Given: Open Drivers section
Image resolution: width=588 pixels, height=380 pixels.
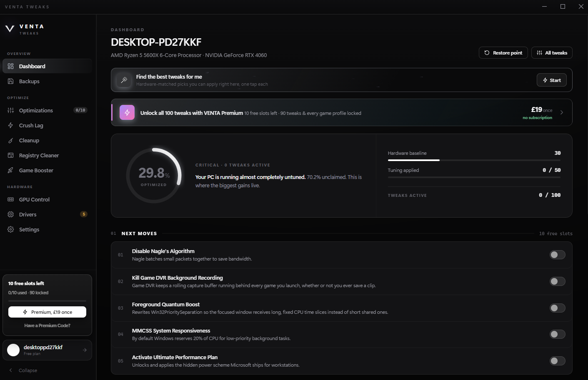Looking at the screenshot, I should (x=47, y=214).
